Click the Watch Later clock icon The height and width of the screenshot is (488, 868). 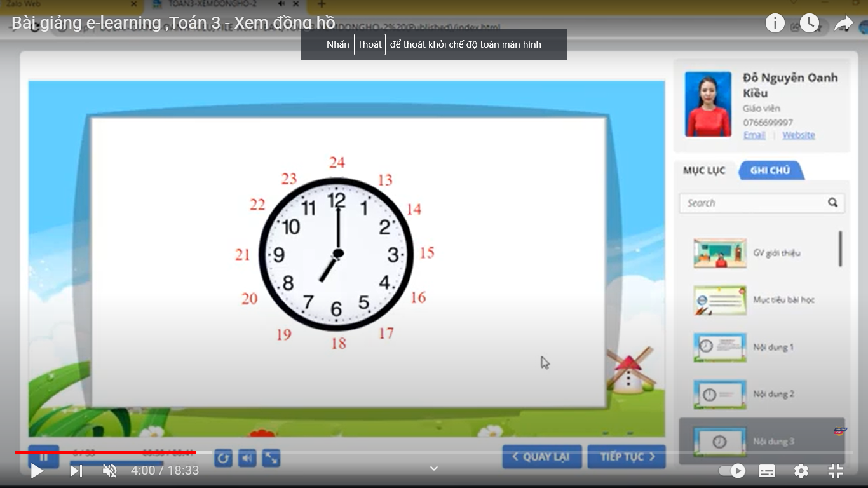click(x=810, y=24)
